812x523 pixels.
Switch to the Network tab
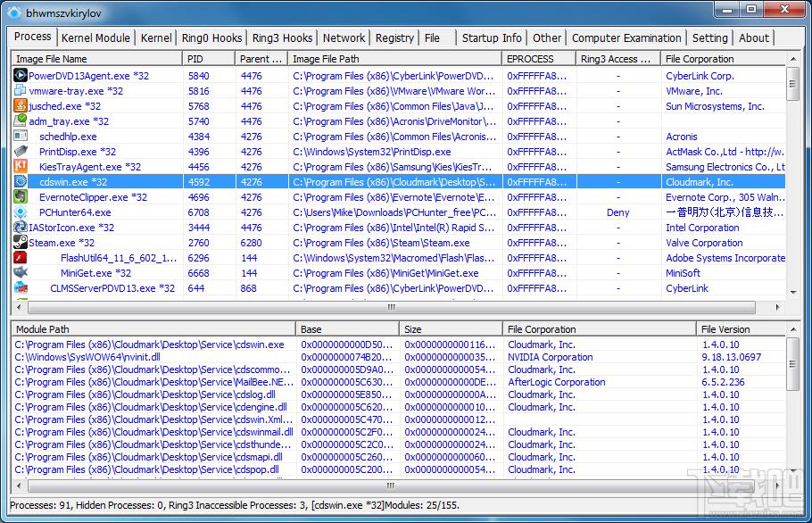(344, 37)
